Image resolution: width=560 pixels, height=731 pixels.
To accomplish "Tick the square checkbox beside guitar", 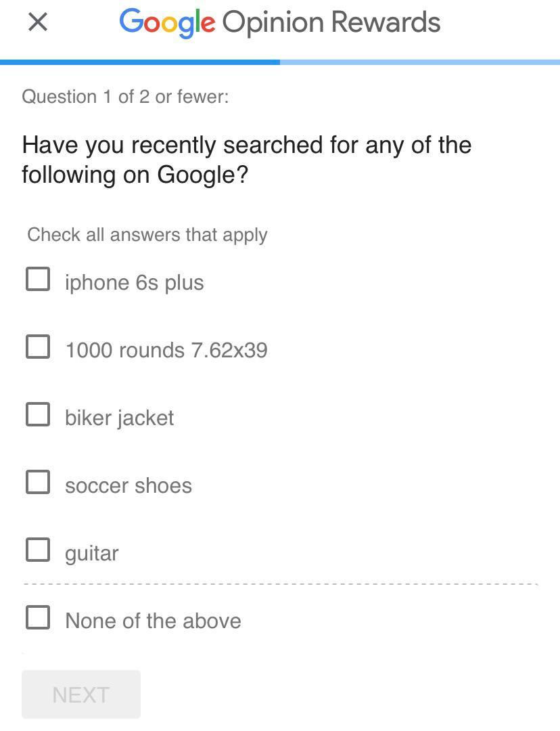I will coord(38,550).
